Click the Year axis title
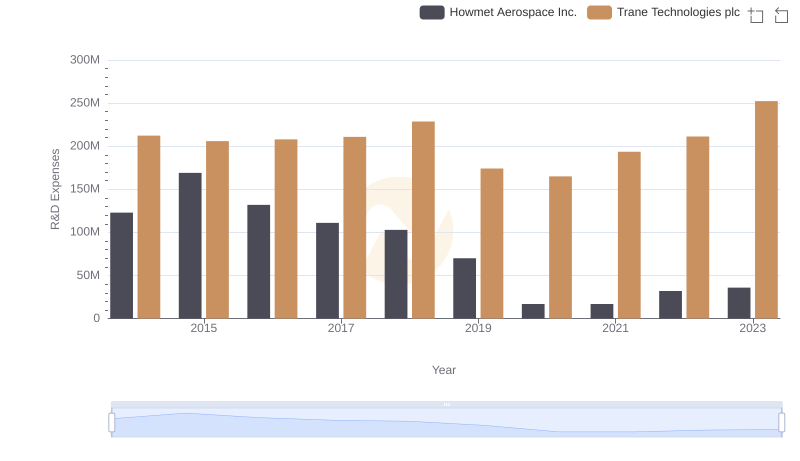 point(444,370)
